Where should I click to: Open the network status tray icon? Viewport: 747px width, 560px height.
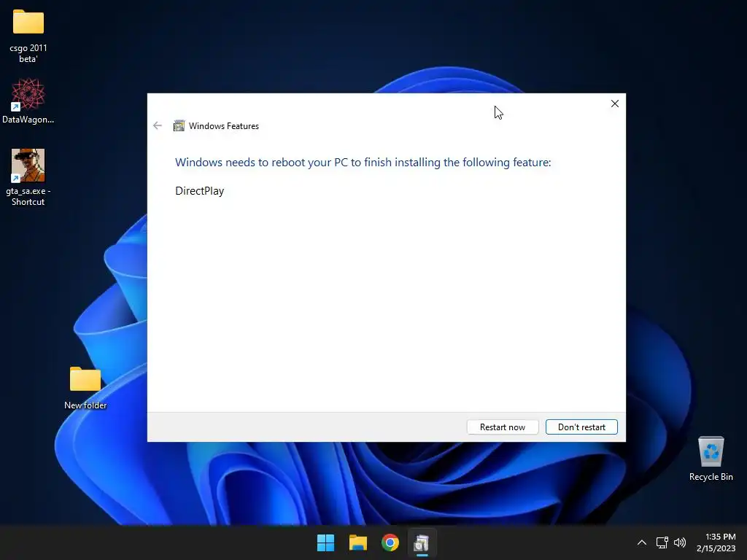[662, 542]
